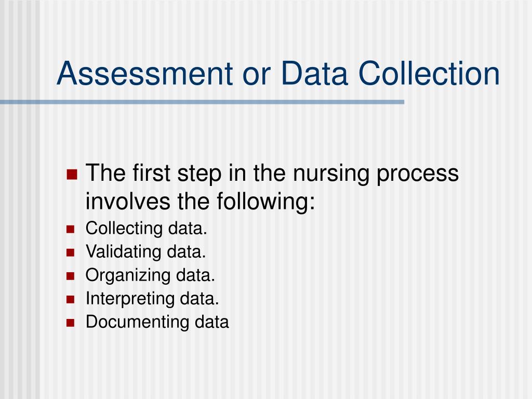Click the red bullet before Validating data
Screen dimensions: 532x399
[x=70, y=252]
